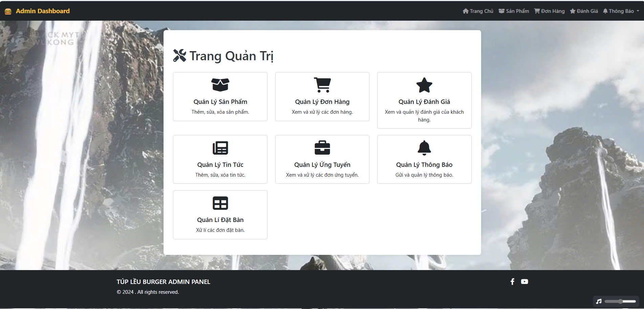The height and width of the screenshot is (309, 644).
Task: Click the table grid icon for reservations
Action: click(220, 203)
